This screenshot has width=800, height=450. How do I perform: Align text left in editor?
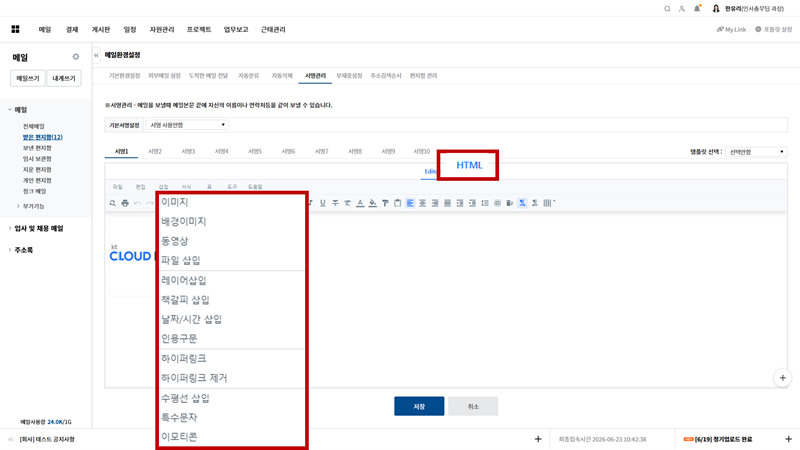[x=410, y=203]
